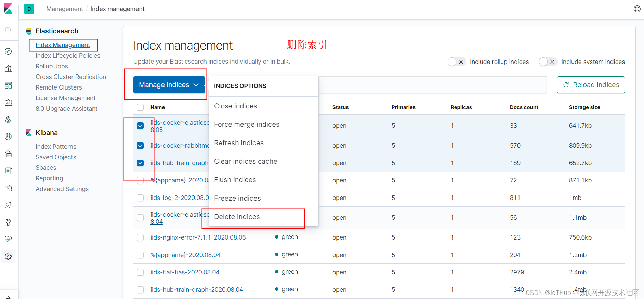Open Advanced Settings
The height and width of the screenshot is (299, 644).
62,189
